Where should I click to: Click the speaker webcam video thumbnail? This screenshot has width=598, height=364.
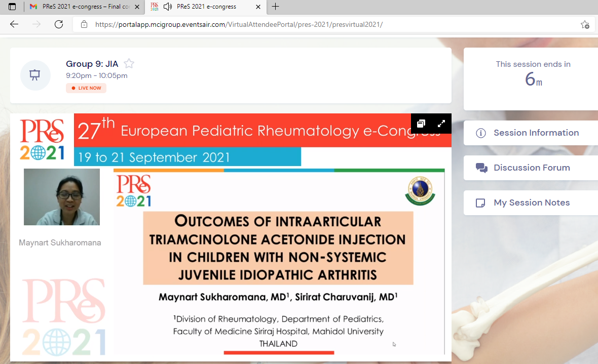62,196
